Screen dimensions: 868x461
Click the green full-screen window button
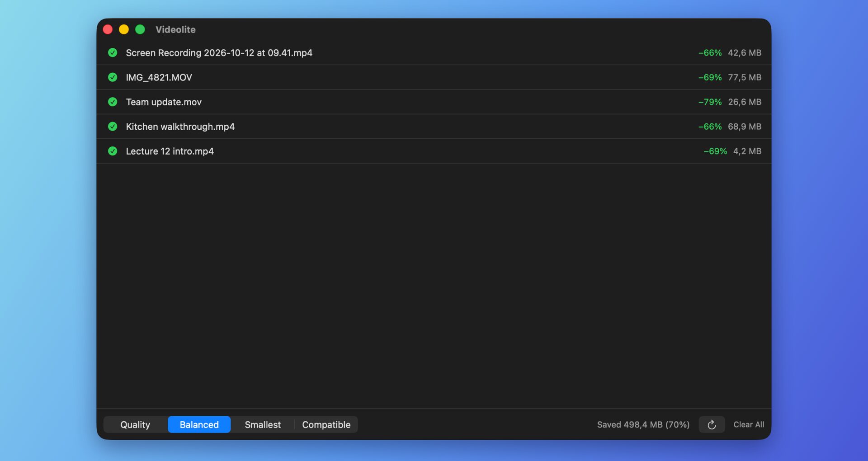pyautogui.click(x=140, y=29)
